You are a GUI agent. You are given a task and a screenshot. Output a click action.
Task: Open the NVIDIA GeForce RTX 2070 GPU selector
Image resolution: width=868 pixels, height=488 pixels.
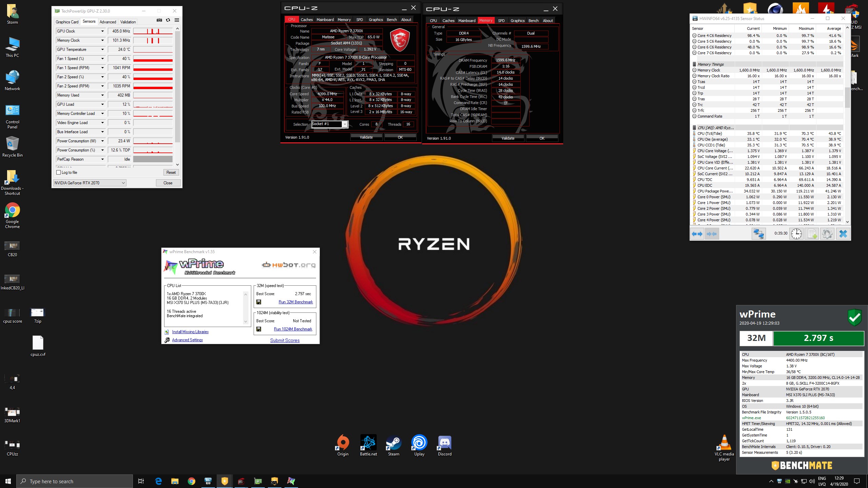coord(90,183)
